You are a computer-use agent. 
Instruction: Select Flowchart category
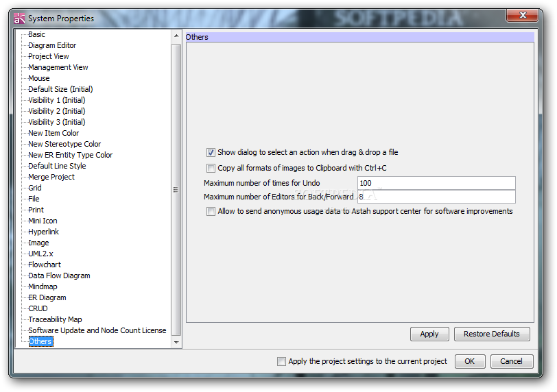click(x=45, y=265)
